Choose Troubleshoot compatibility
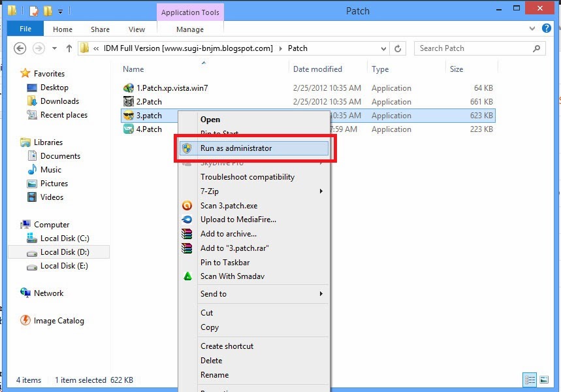Image resolution: width=561 pixels, height=392 pixels. click(253, 177)
